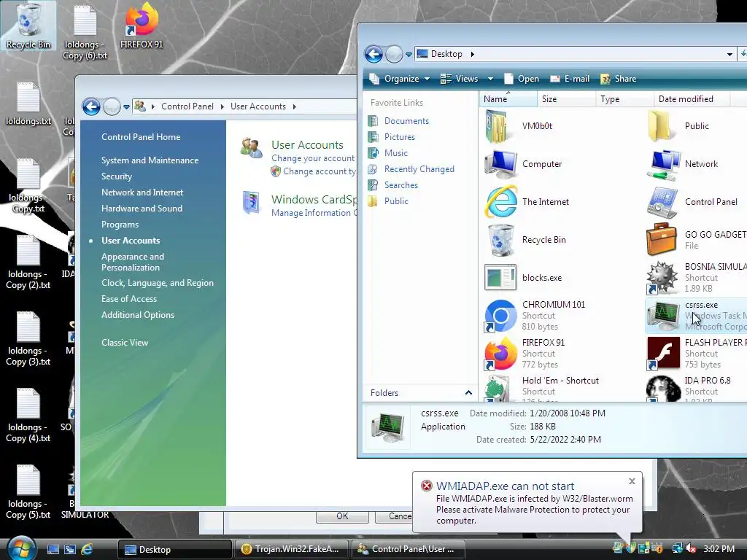The image size is (747, 560).
Task: Open the Recycle Bin desktop icon
Action: 28,26
